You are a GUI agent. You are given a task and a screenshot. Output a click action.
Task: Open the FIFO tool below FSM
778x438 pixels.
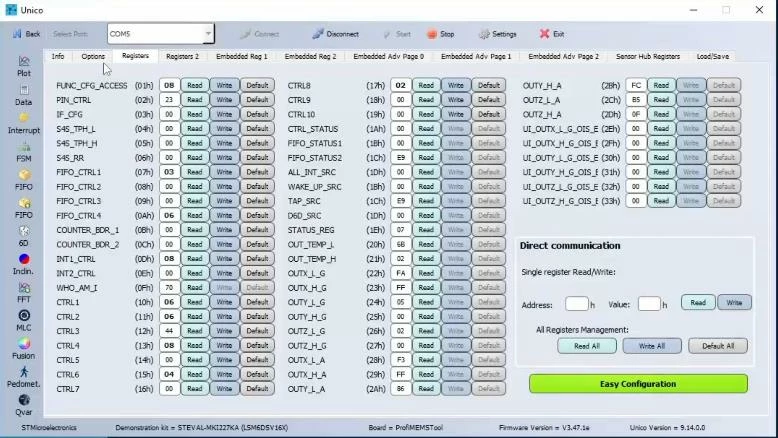click(23, 180)
